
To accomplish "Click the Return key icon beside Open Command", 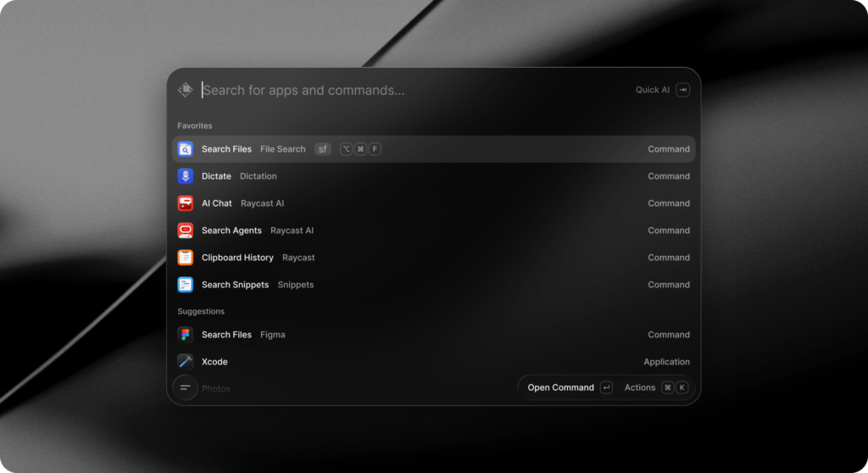I will pos(606,387).
